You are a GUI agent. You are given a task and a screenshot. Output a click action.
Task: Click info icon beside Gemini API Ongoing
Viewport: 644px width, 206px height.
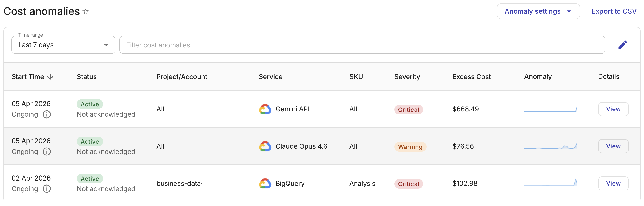coord(47,114)
